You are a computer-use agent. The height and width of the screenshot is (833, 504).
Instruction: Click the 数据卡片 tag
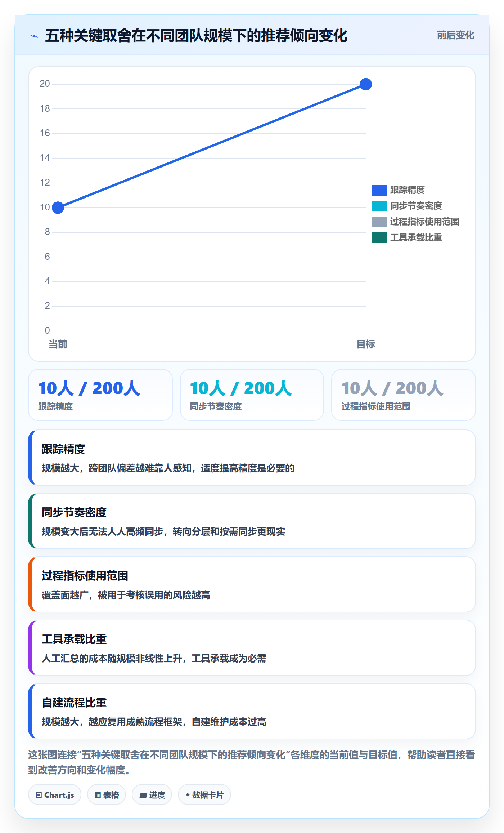(x=204, y=795)
